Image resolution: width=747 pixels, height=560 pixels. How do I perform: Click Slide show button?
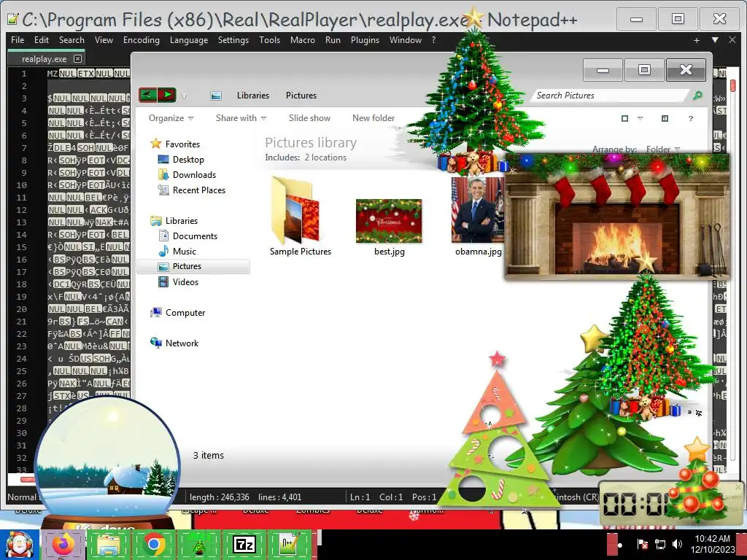tap(309, 118)
